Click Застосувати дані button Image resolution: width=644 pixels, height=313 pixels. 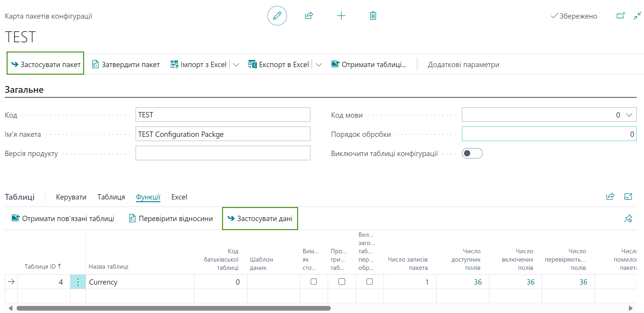[x=260, y=219]
